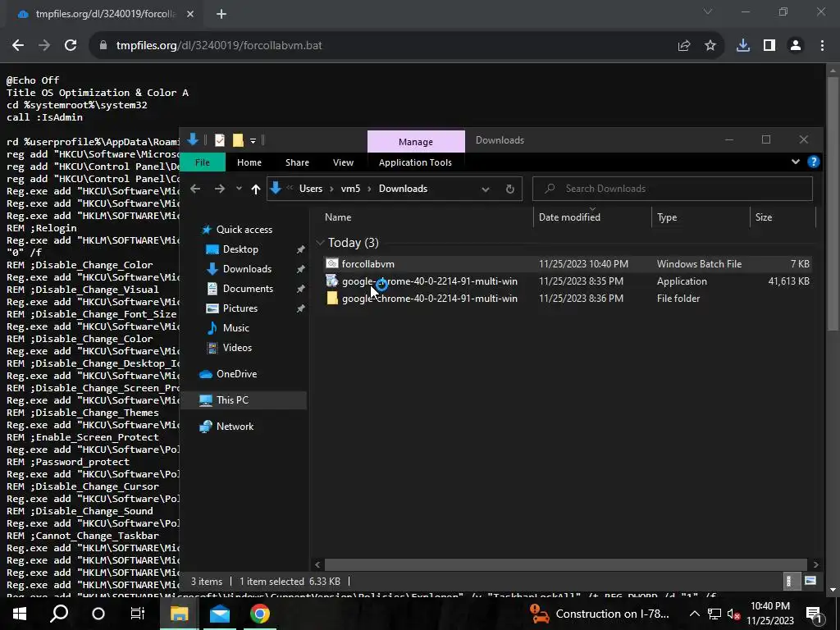Open the Construction on I-78 news widget
The width and height of the screenshot is (840, 630).
pos(599,614)
